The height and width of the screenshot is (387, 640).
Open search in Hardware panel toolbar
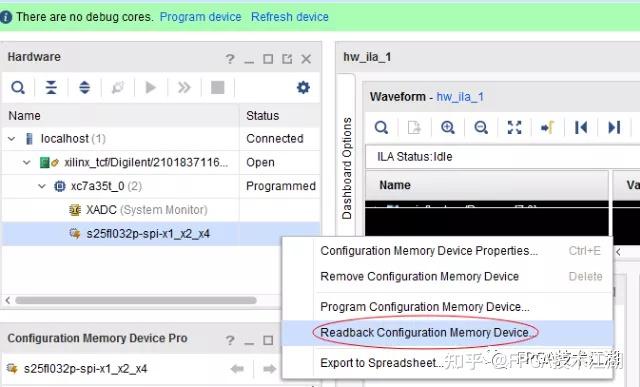pos(18,87)
